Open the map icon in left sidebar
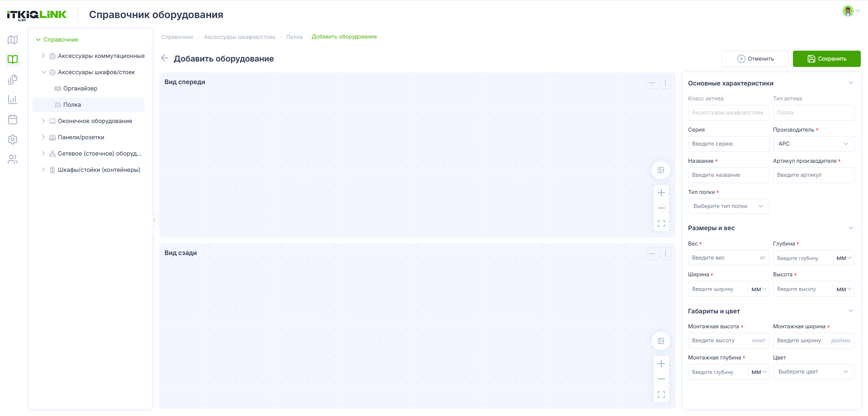 coord(13,40)
